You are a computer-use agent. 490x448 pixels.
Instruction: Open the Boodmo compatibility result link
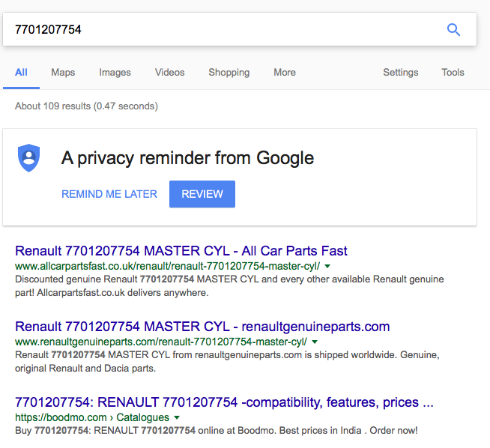click(224, 402)
